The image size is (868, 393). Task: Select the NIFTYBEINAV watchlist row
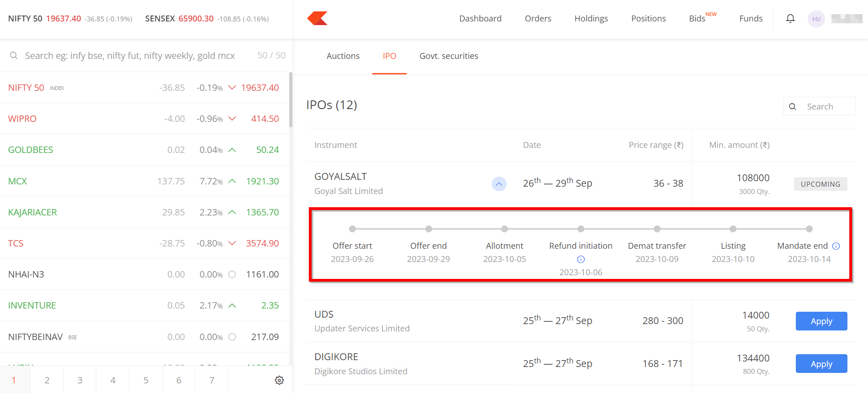pos(144,337)
